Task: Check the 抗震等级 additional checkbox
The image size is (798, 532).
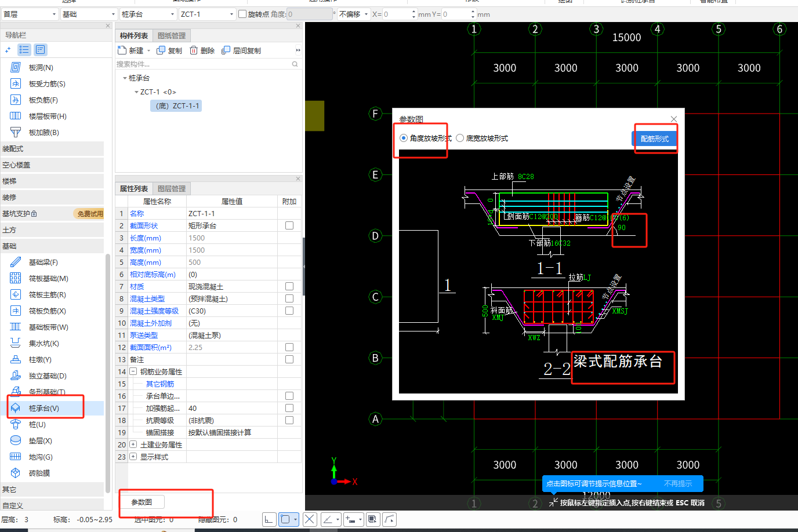Action: point(289,420)
